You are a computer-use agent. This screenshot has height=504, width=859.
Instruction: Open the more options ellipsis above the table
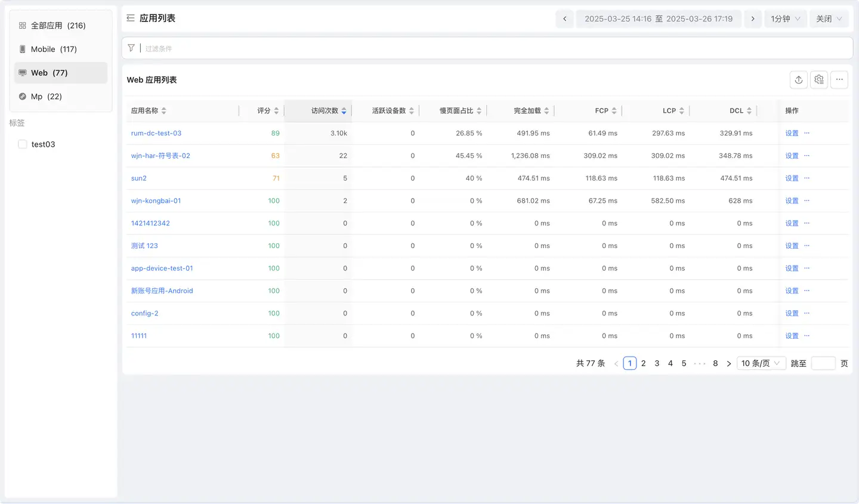839,79
